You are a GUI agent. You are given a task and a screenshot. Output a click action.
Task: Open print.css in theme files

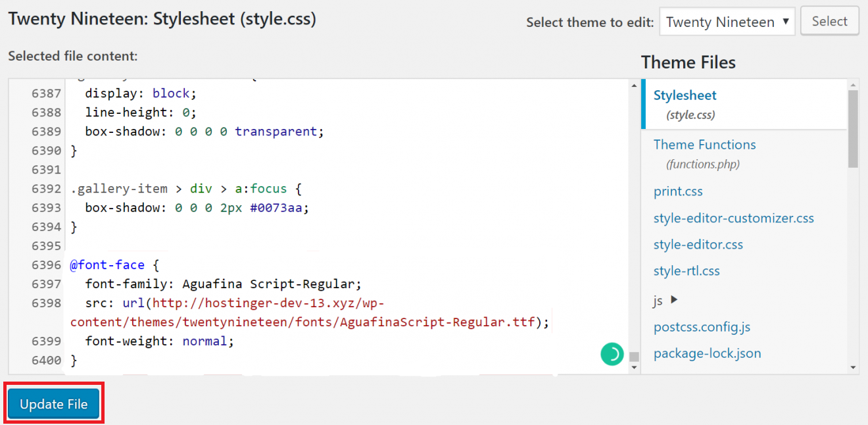pyautogui.click(x=678, y=191)
